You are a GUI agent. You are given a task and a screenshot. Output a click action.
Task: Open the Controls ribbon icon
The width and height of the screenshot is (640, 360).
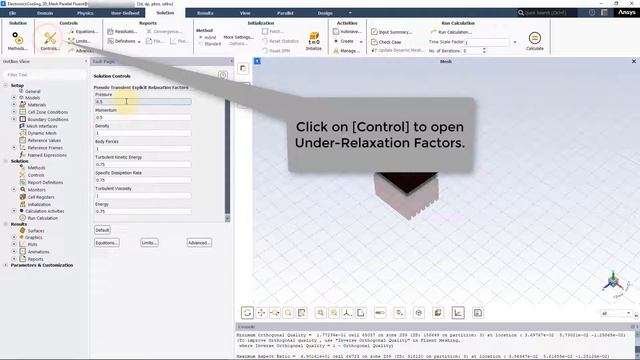pyautogui.click(x=50, y=41)
